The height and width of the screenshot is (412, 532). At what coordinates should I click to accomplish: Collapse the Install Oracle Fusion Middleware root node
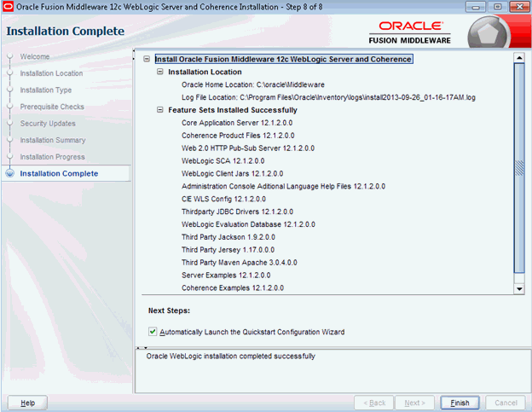[x=147, y=59]
